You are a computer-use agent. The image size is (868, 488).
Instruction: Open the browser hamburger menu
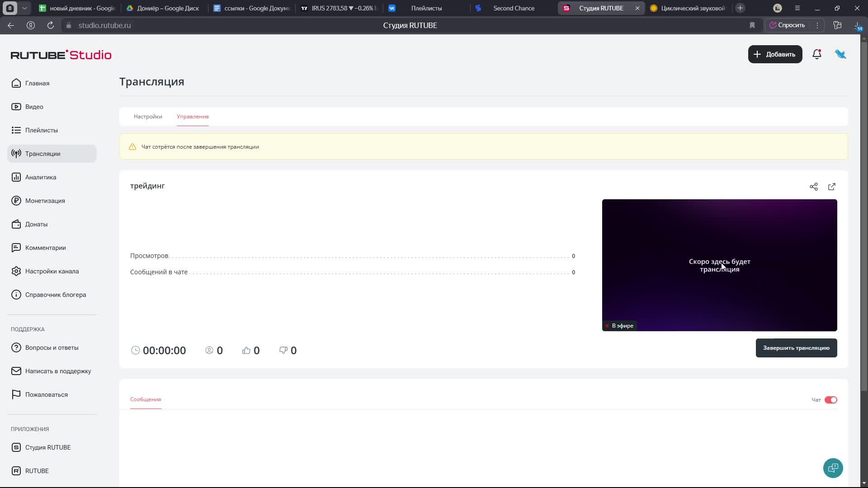pos(797,8)
